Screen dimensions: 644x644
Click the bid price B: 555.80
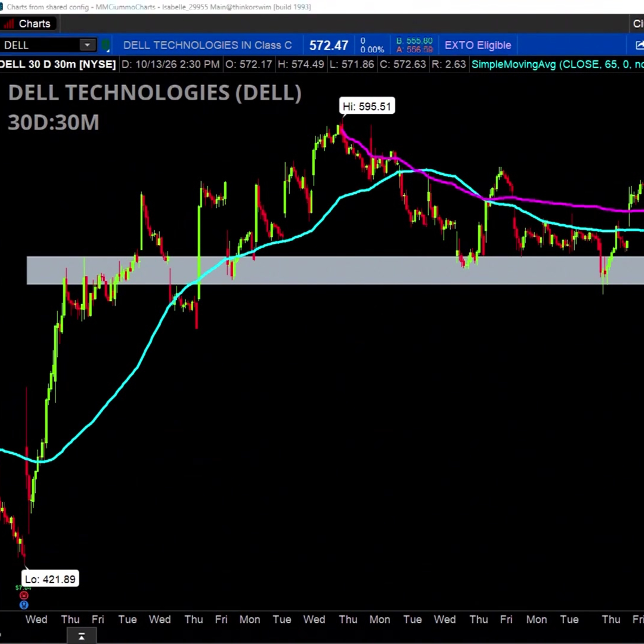[x=414, y=41]
